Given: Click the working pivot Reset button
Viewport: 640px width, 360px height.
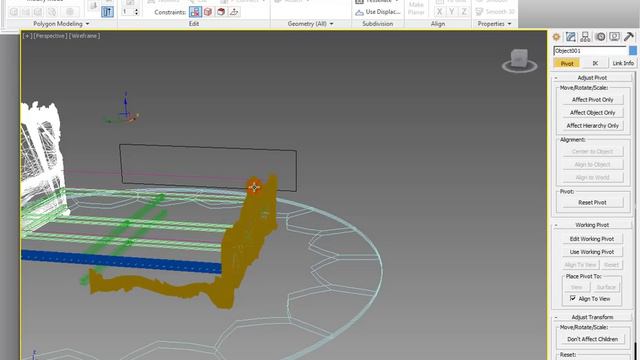Looking at the screenshot, I should [611, 265].
